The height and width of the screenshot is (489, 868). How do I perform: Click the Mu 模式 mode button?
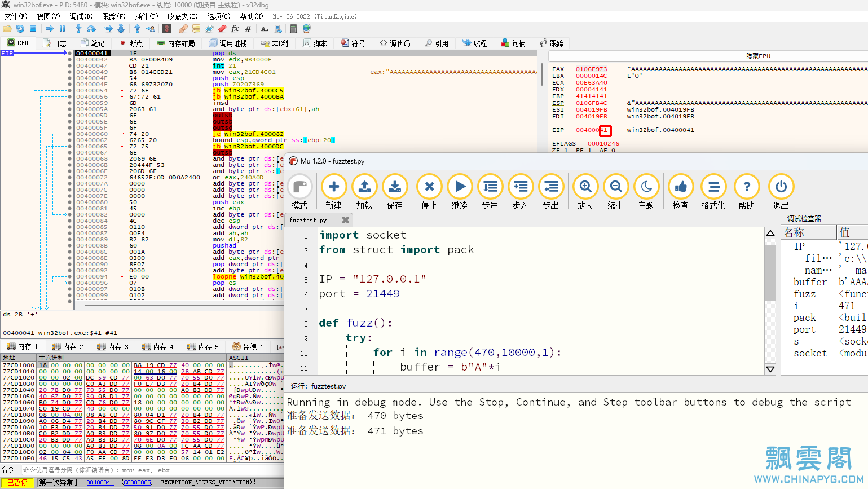[299, 192]
